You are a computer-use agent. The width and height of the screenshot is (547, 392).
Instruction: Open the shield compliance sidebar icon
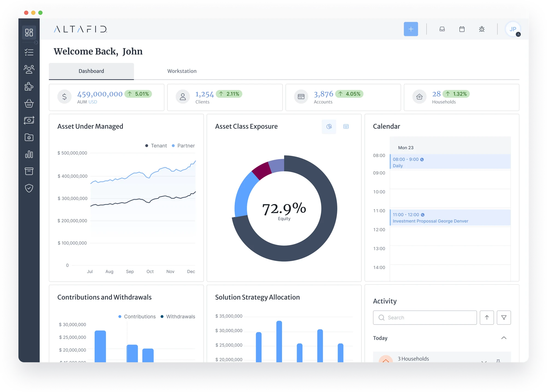pyautogui.click(x=29, y=188)
